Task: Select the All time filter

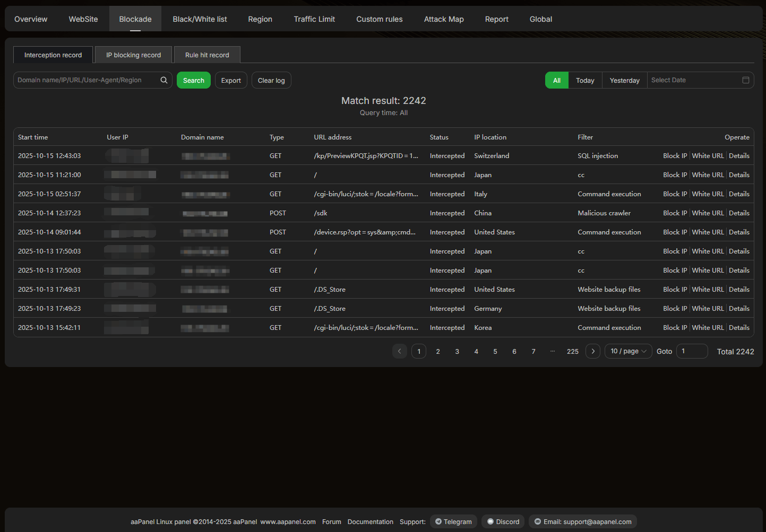Action: 556,80
